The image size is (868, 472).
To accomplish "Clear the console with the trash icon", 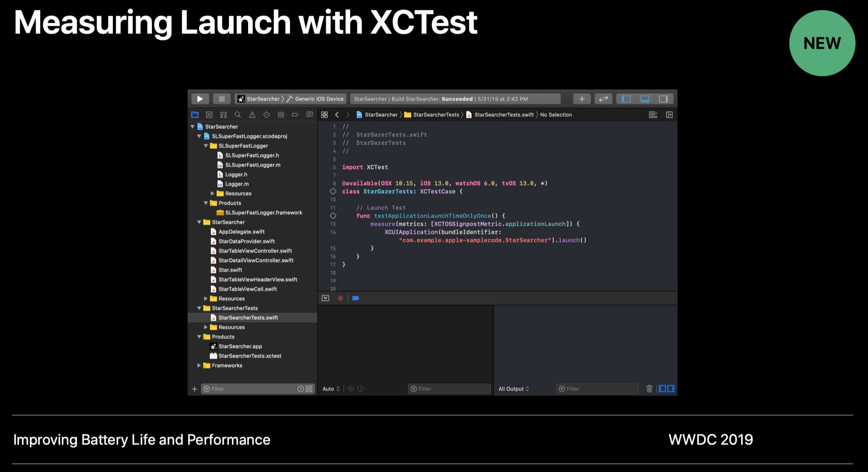I will [x=649, y=389].
